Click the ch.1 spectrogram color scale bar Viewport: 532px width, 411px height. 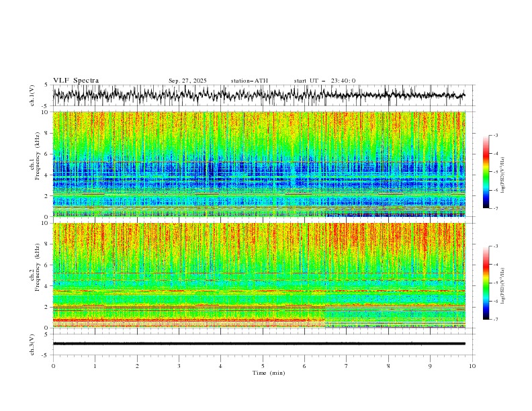click(486, 171)
